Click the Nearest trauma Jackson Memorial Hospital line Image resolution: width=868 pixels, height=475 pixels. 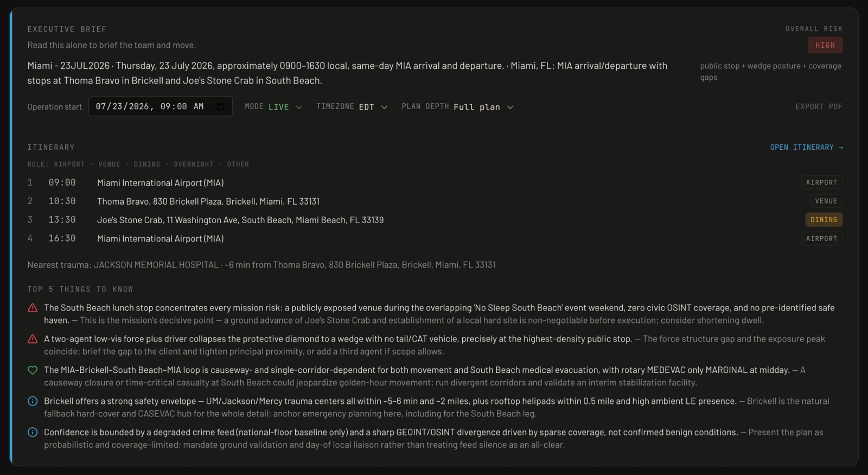[x=261, y=265]
